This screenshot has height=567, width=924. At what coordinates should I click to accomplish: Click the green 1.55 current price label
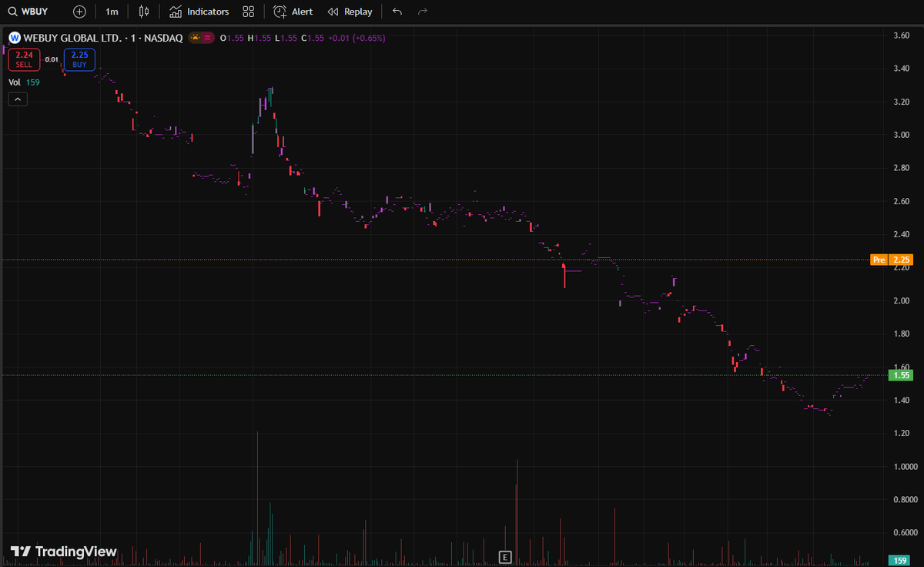(899, 375)
